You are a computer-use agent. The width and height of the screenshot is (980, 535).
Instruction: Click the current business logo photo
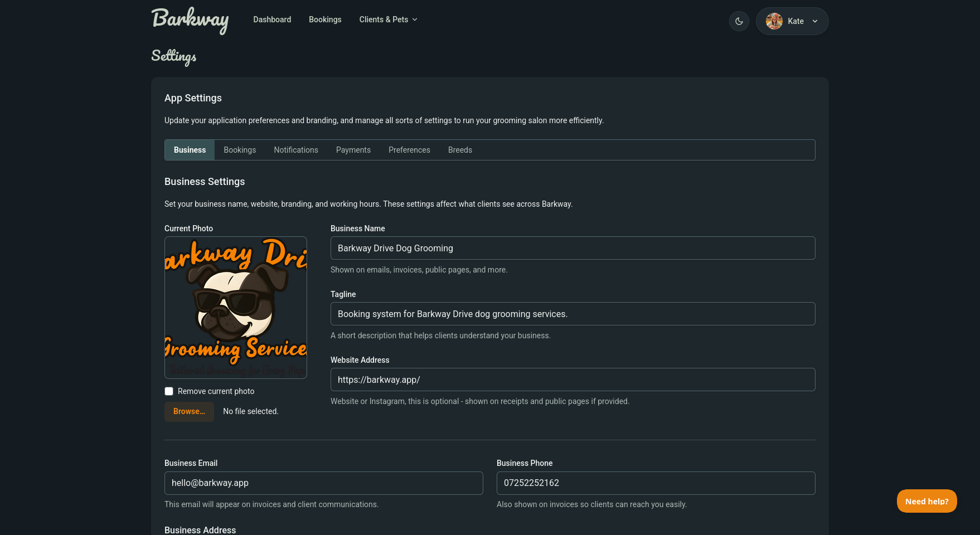[236, 308]
